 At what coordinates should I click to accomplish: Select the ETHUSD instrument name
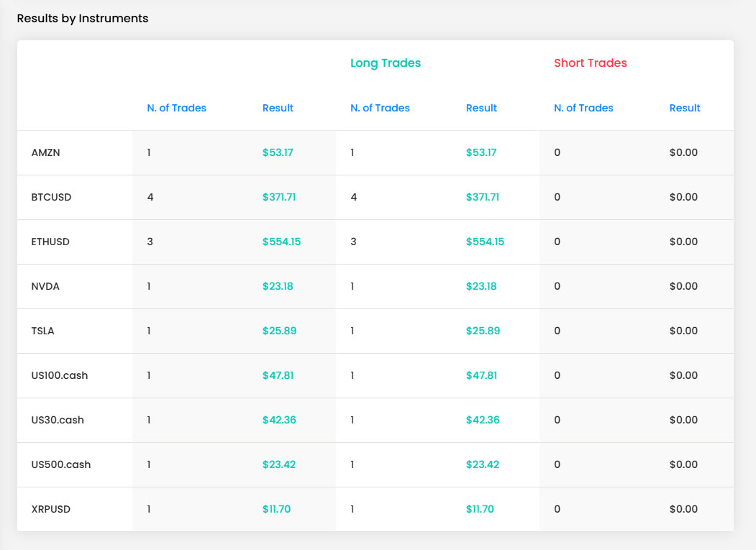(x=50, y=242)
